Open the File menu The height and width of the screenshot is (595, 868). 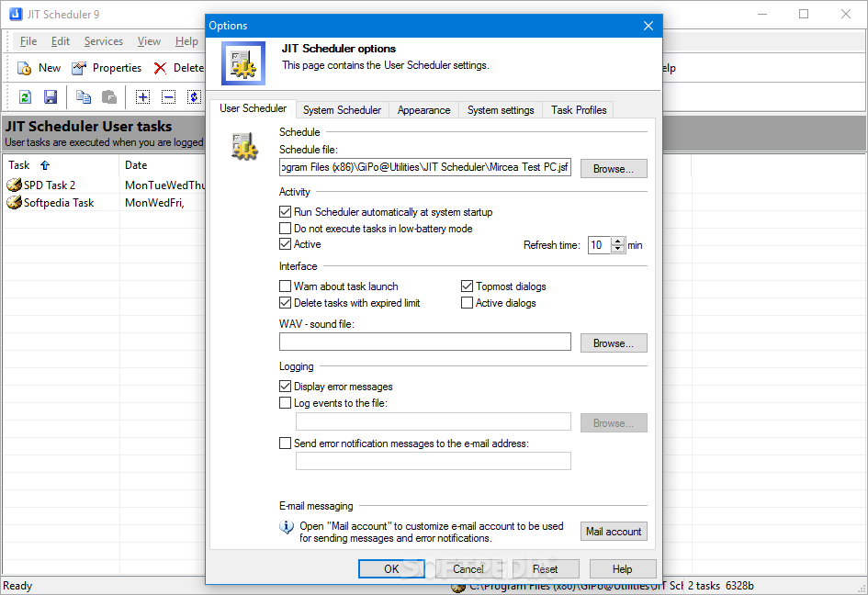coord(28,41)
